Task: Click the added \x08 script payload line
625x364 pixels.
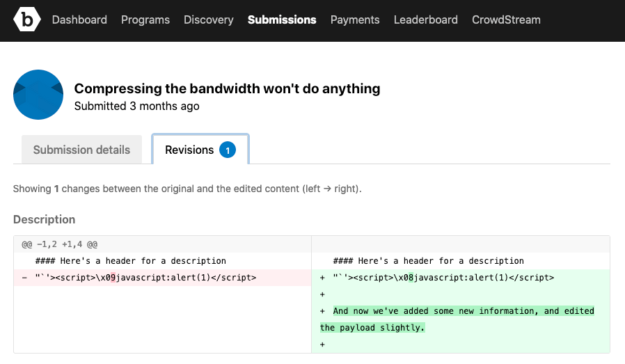Action: (443, 278)
